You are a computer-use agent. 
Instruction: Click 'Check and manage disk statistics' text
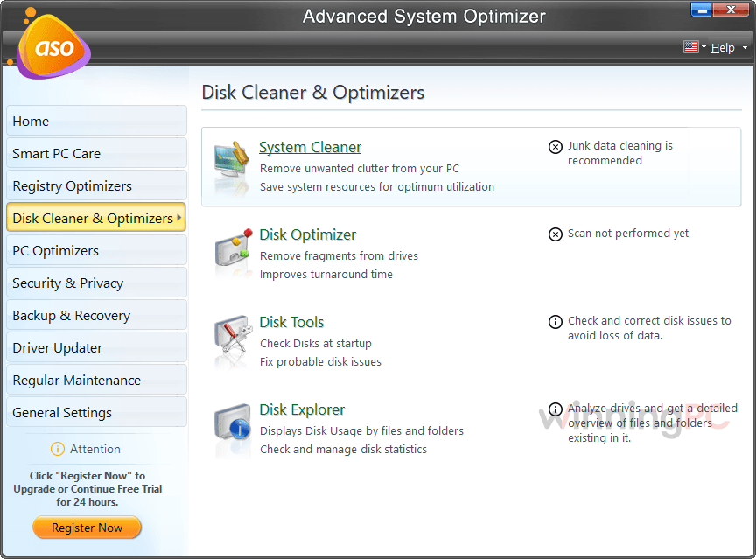click(x=343, y=449)
